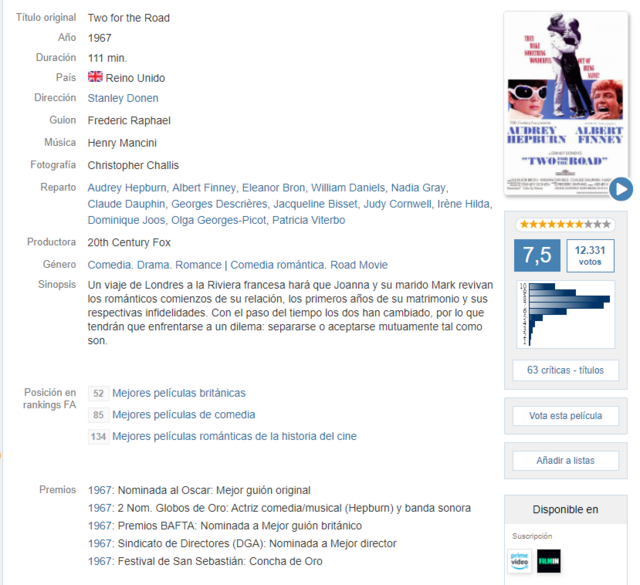The image size is (640, 585).
Task: Click 1967 year in San Sebastián row
Action: click(x=100, y=561)
